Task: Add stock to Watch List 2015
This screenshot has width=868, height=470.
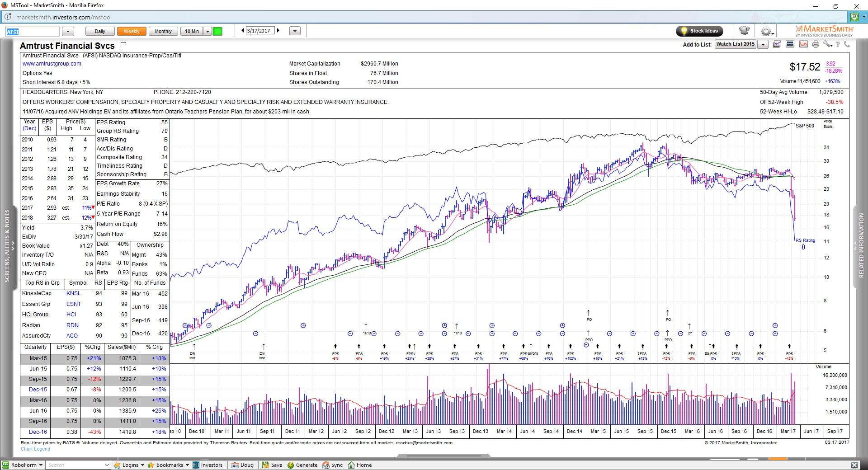Action: [x=736, y=44]
